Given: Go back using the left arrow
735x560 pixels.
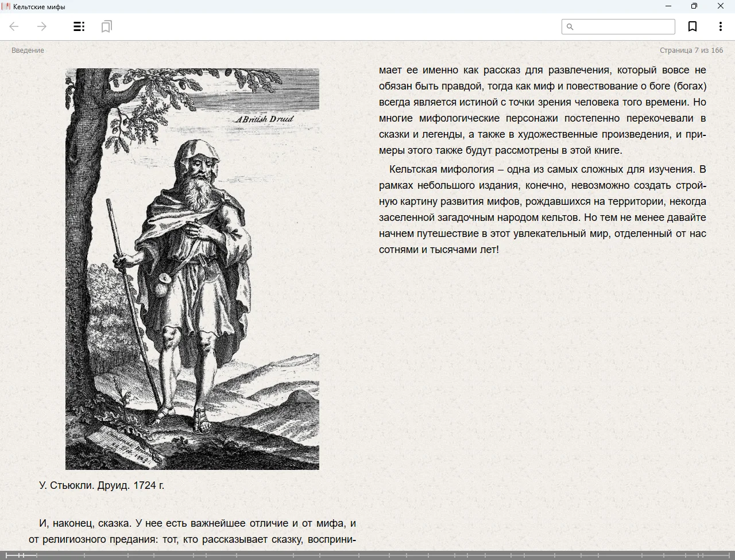Looking at the screenshot, I should (14, 26).
